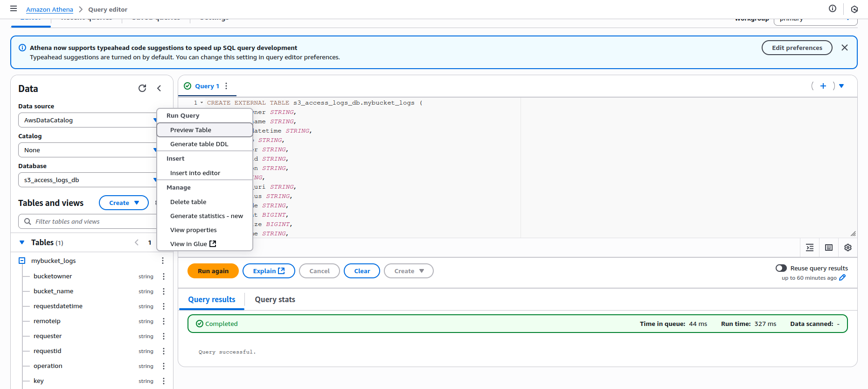The height and width of the screenshot is (389, 868).
Task: Open the Catalog dropdown
Action: (x=88, y=150)
